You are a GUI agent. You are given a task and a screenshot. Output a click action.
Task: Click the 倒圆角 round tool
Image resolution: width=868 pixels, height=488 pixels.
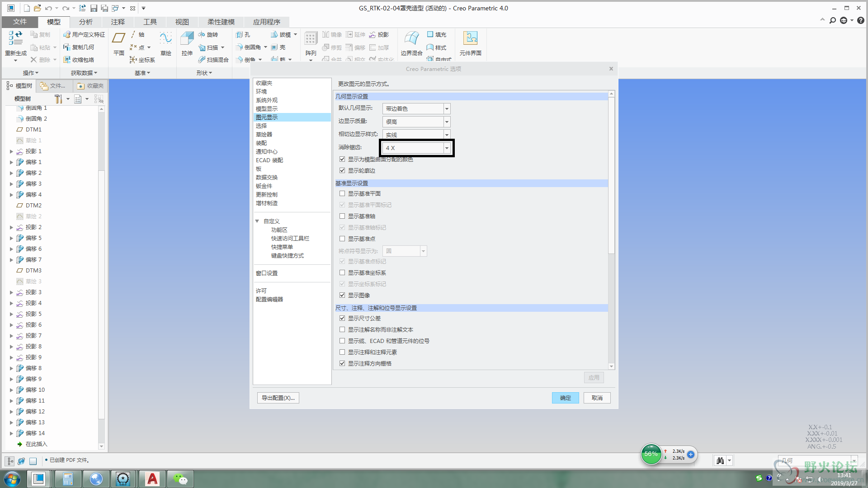[248, 47]
